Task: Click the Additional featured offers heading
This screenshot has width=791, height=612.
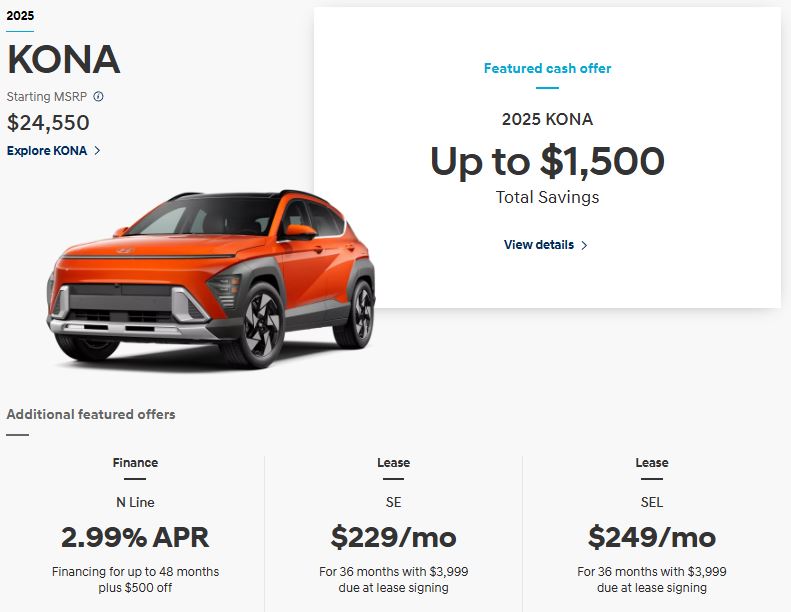Action: [91, 414]
